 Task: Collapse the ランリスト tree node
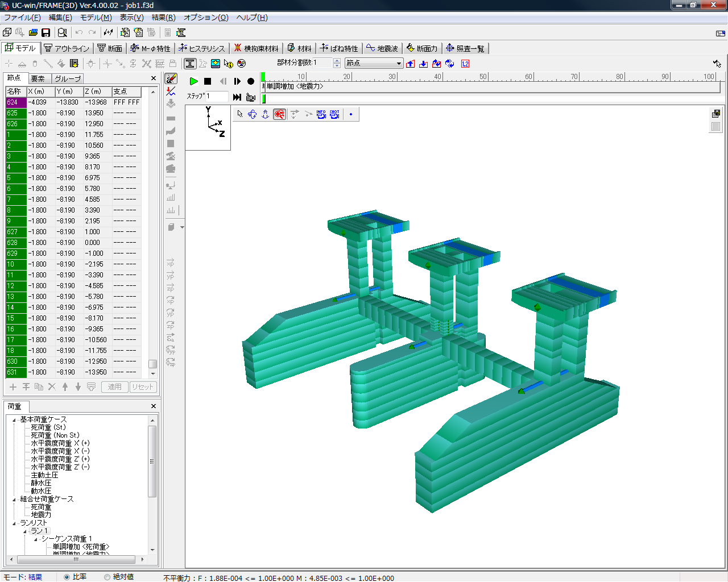tap(14, 523)
